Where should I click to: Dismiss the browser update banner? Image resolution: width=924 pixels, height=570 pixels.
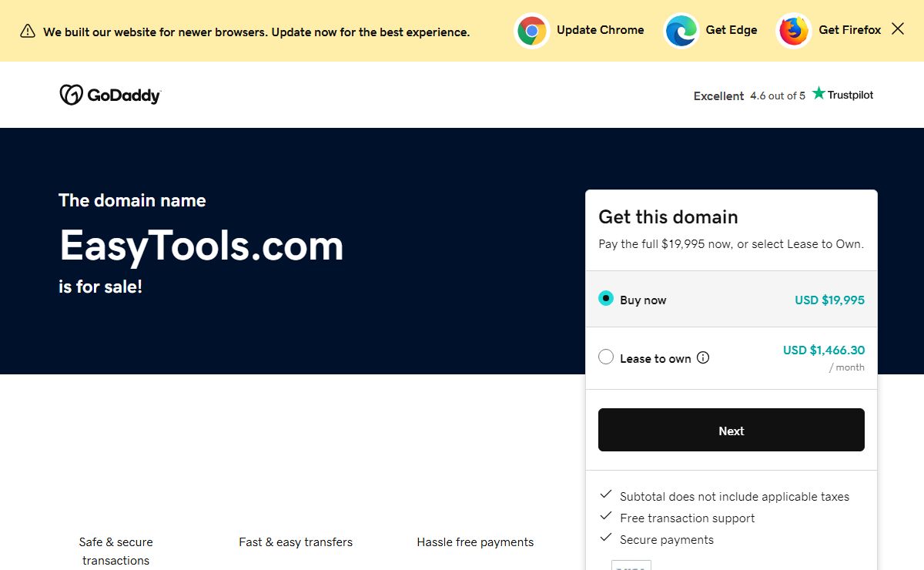898,29
